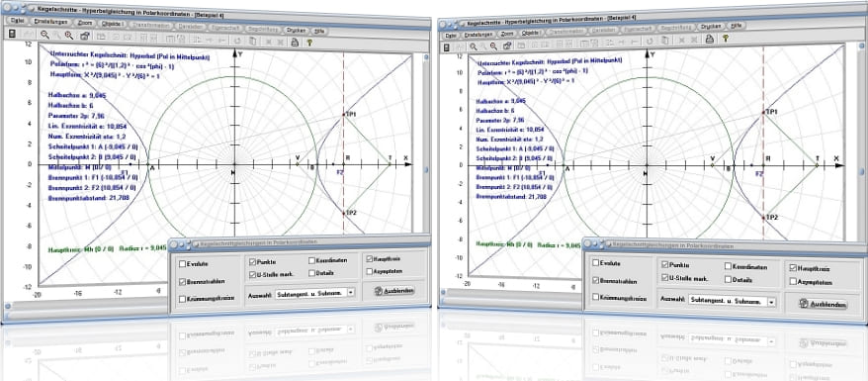Enable Krümmungskreise checkbox in left dialog
868x381 pixels.
click(182, 299)
